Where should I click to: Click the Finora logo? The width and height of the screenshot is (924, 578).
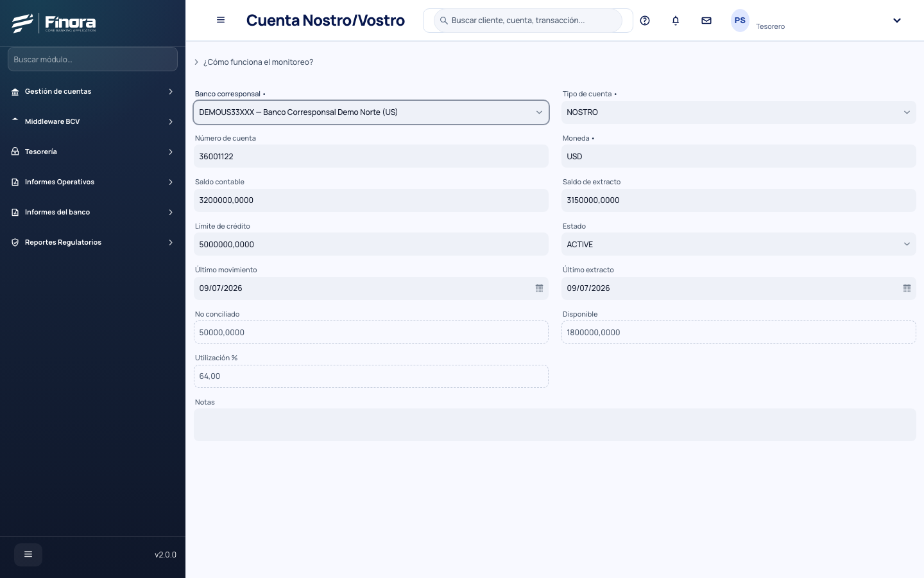54,23
